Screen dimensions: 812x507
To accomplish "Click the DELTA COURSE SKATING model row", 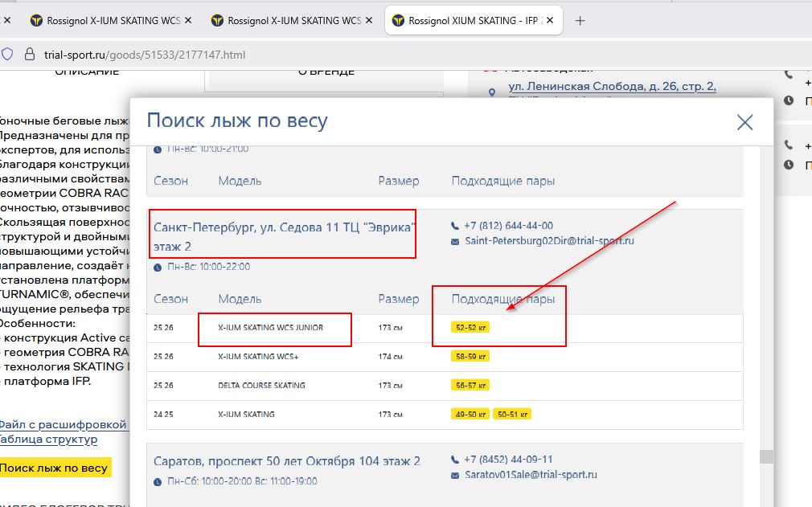I will (x=445, y=386).
